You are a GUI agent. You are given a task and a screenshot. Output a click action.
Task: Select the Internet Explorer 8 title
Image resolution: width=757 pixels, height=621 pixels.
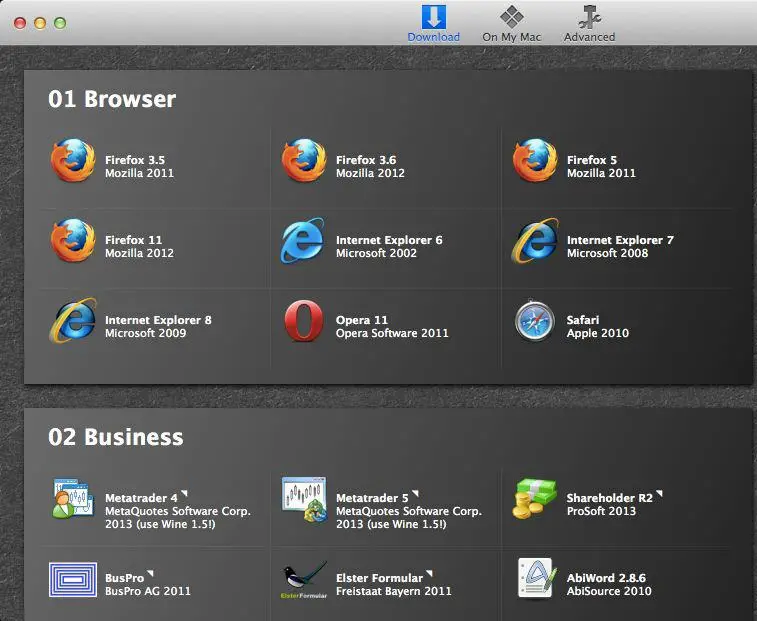point(158,320)
